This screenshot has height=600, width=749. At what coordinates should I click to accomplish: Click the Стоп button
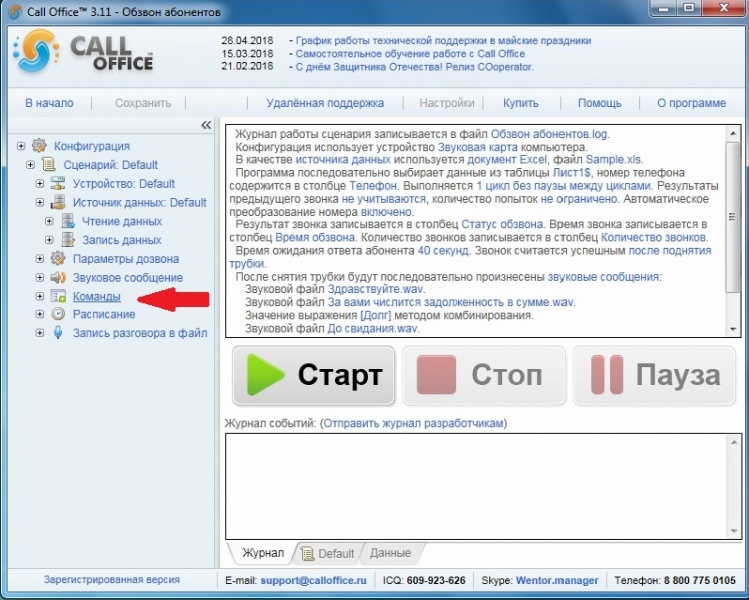[484, 376]
